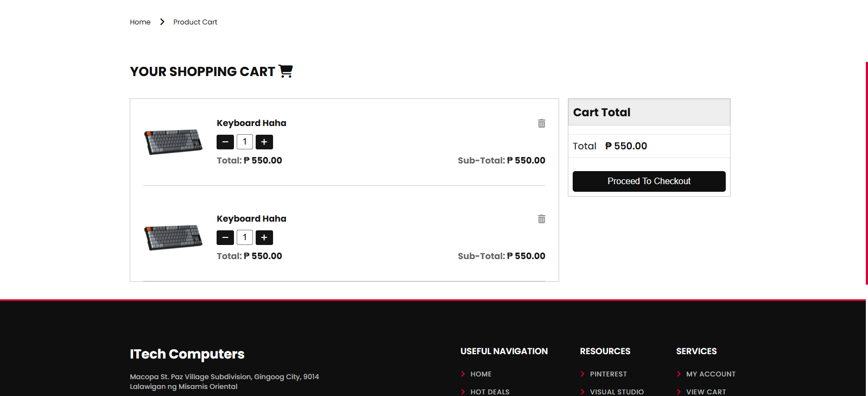The width and height of the screenshot is (868, 396).
Task: Decrease quantity of second Keyboard Haha
Action: click(x=225, y=237)
